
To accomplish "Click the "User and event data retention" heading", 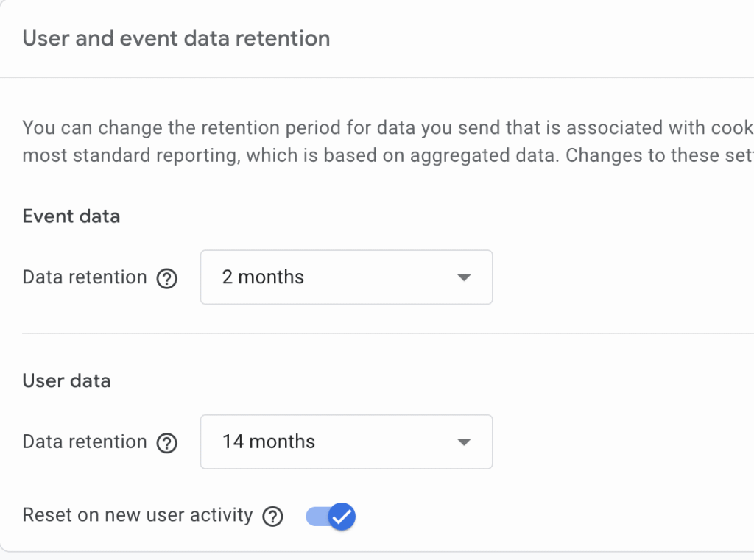I will click(x=176, y=38).
